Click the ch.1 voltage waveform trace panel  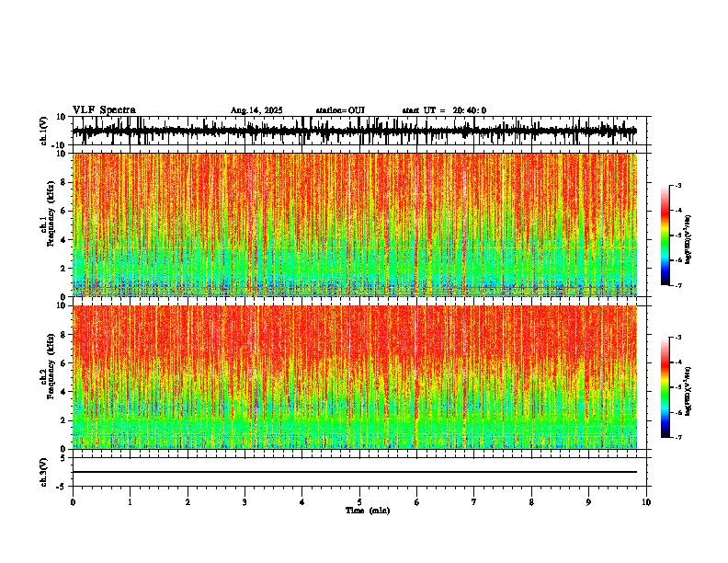(358, 131)
